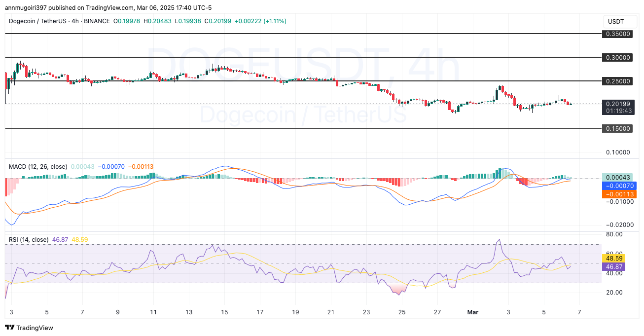
Task: Click the 60.00 RSI axis value
Action: coord(614,253)
